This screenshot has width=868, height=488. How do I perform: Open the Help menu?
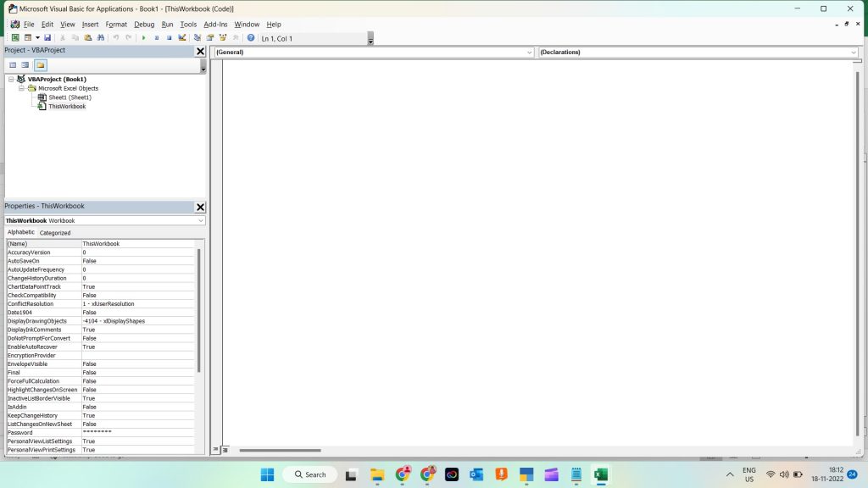274,25
